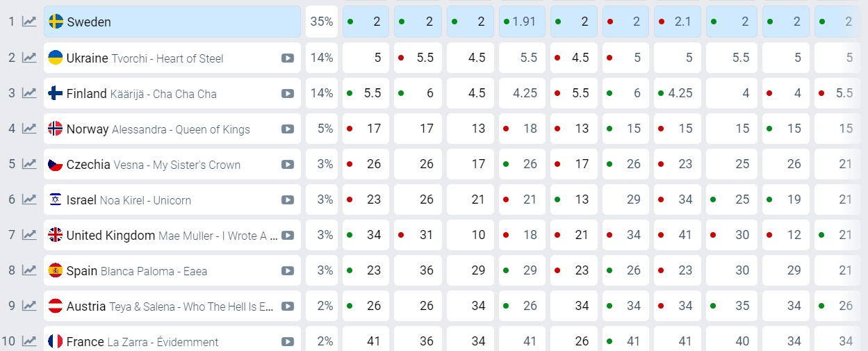The height and width of the screenshot is (351, 868).
Task: Play Austria's Who The Hell Is Edgar video
Action: 287,307
